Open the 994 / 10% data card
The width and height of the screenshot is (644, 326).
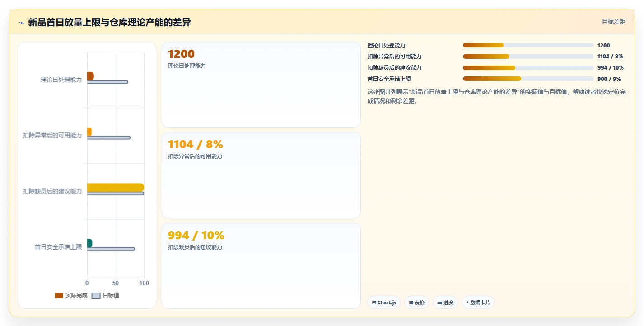point(261,266)
